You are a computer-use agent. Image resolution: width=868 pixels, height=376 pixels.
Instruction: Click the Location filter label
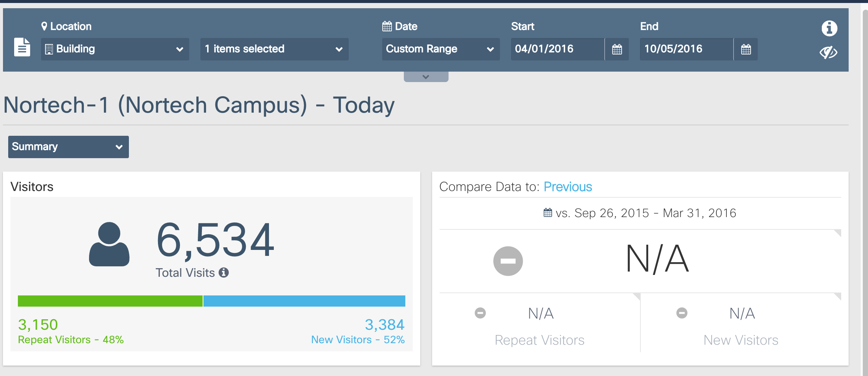[x=66, y=26]
